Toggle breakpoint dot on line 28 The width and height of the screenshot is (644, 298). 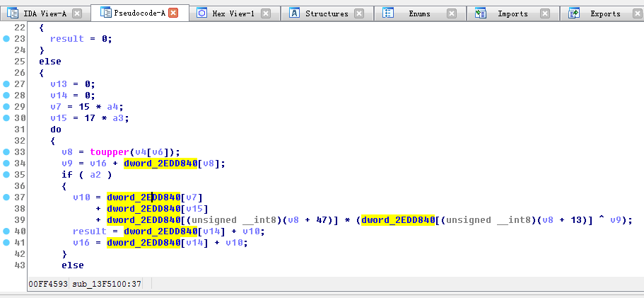point(6,96)
